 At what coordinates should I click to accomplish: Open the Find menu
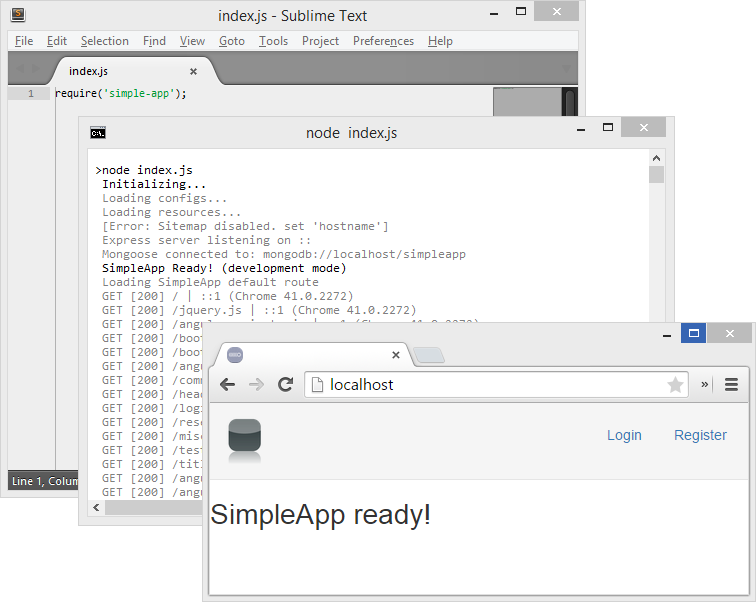(154, 41)
